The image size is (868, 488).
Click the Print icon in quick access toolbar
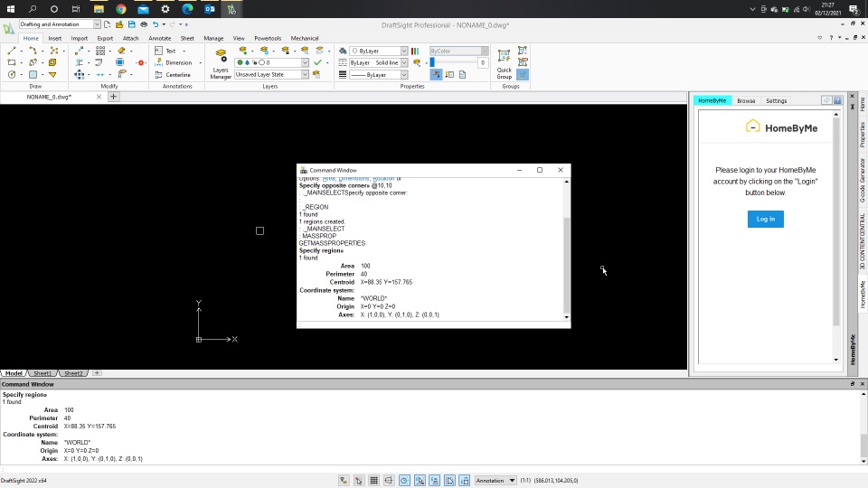[144, 24]
